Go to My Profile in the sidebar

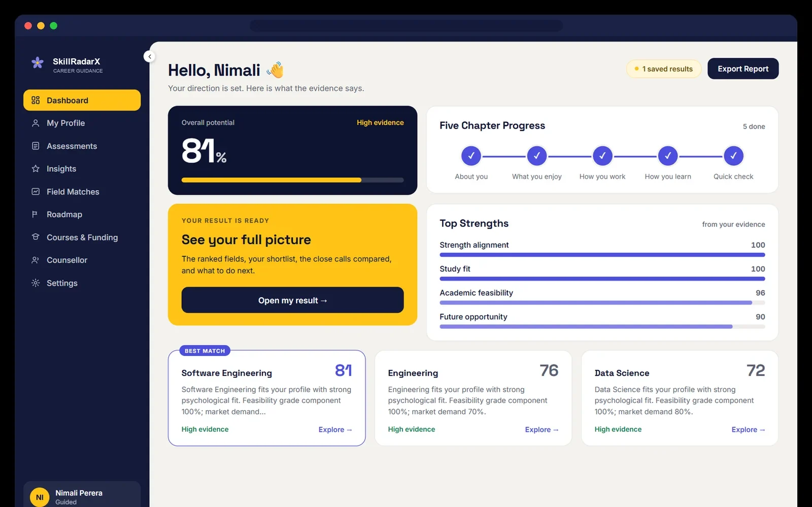pos(82,123)
